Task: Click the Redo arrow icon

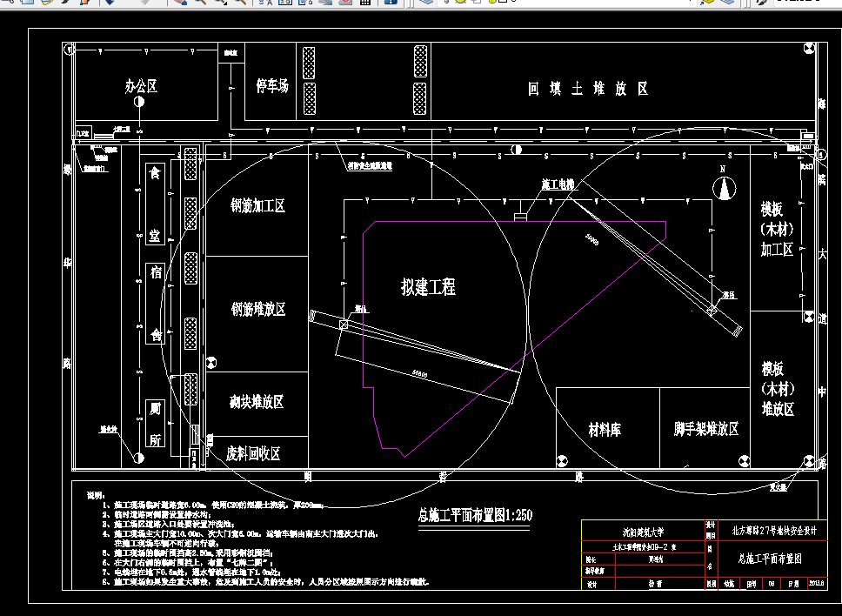Action: click(x=144, y=4)
